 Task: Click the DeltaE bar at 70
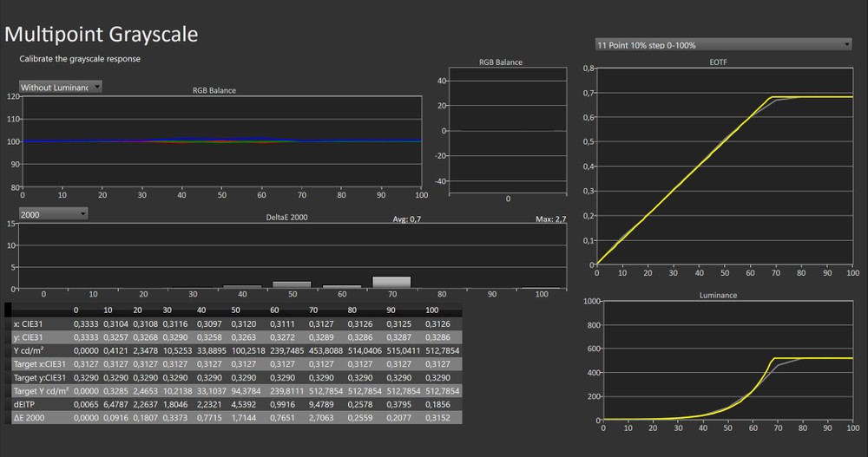point(392,282)
